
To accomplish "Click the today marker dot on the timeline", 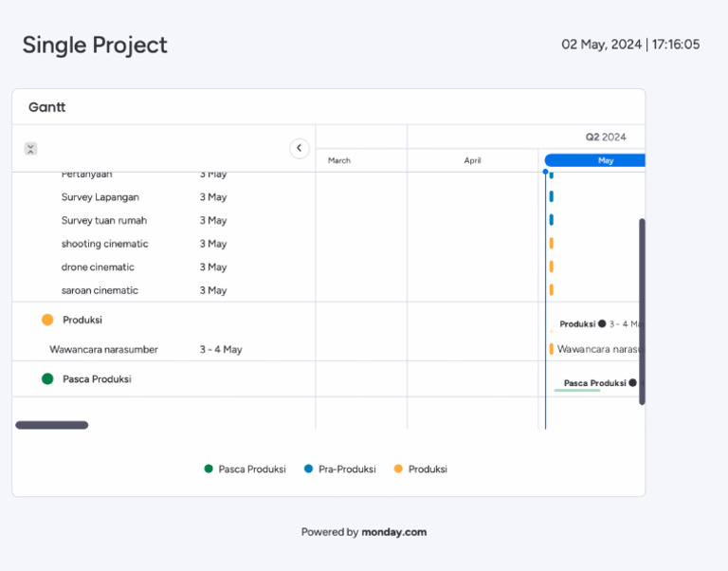I will coord(546,172).
